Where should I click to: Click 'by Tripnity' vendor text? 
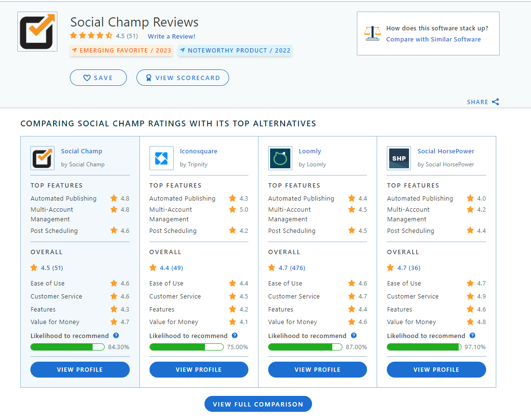click(194, 164)
